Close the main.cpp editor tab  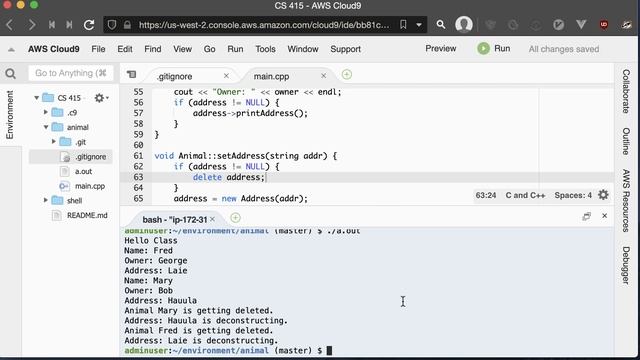323,76
